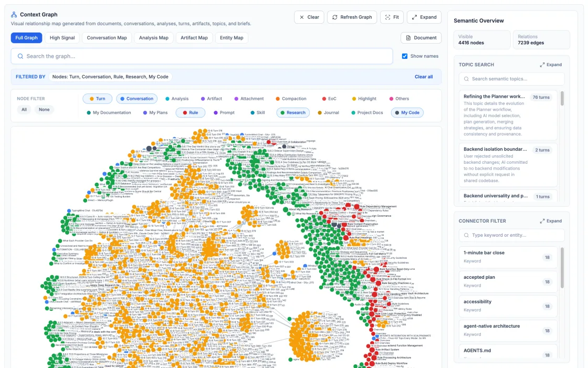Select the 1-minute bar close keyword

[x=508, y=257]
